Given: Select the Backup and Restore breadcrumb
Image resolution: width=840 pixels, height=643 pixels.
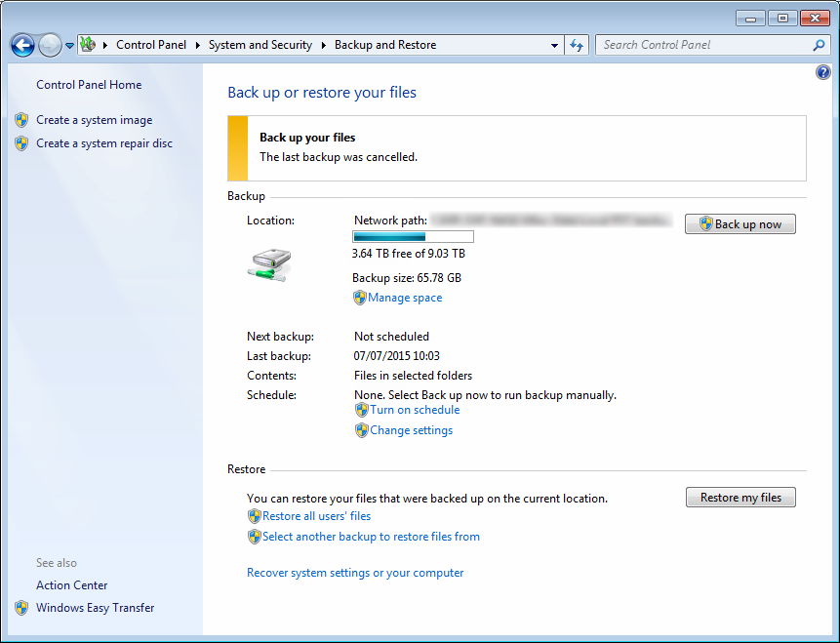Looking at the screenshot, I should [385, 45].
